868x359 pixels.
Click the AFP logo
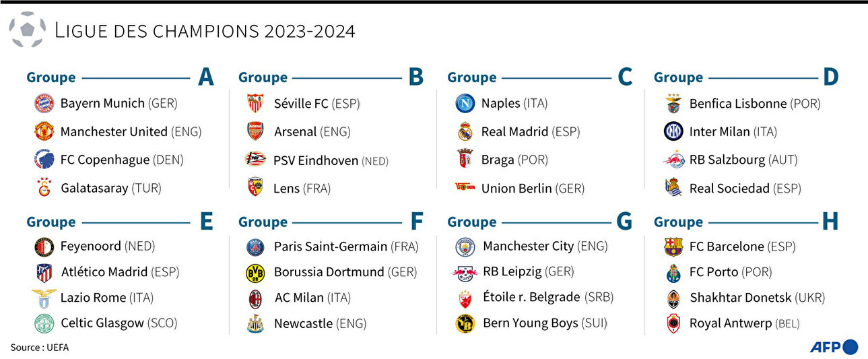834,347
